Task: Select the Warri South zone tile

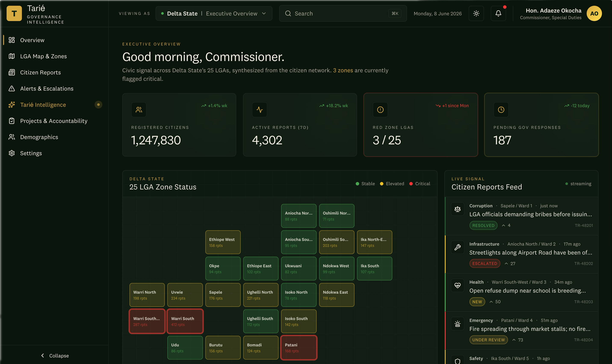Action: click(185, 321)
